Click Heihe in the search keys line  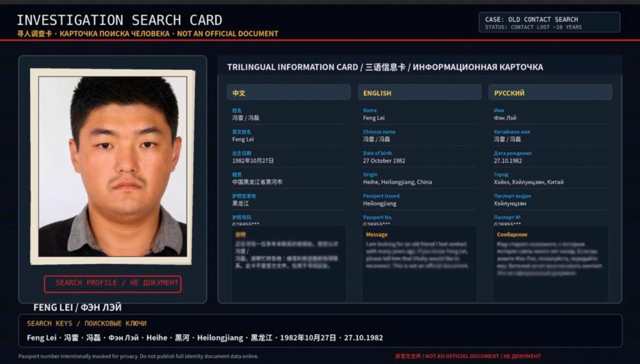click(x=157, y=338)
